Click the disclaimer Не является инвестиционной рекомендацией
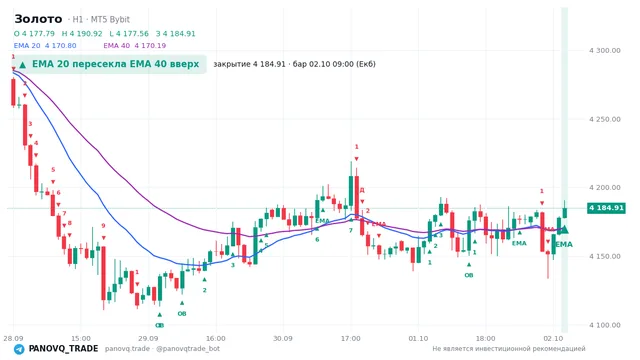Screen dimensions: 640x360 tap(509, 349)
